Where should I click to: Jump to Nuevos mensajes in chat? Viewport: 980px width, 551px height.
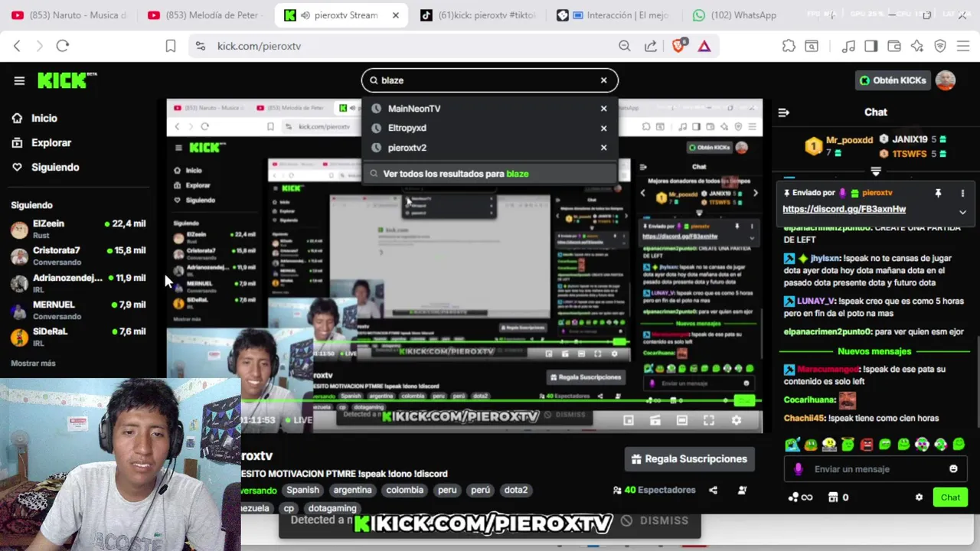[874, 351]
